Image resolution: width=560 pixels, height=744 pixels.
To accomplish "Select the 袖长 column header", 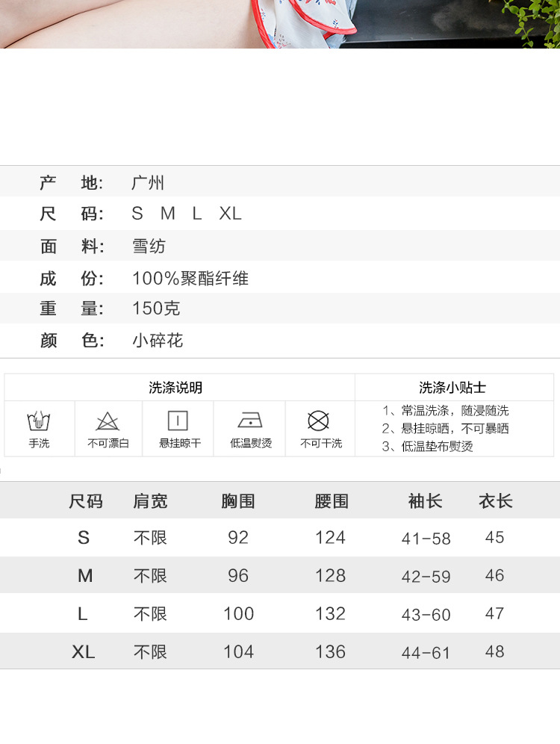I will 426,501.
